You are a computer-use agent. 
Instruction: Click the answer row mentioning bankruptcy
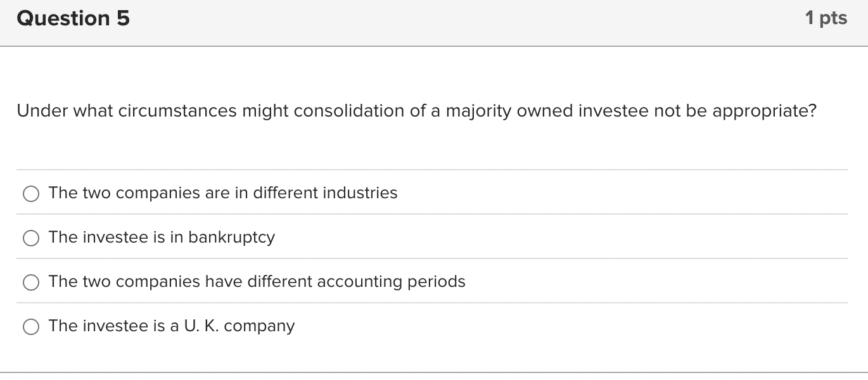tap(162, 237)
